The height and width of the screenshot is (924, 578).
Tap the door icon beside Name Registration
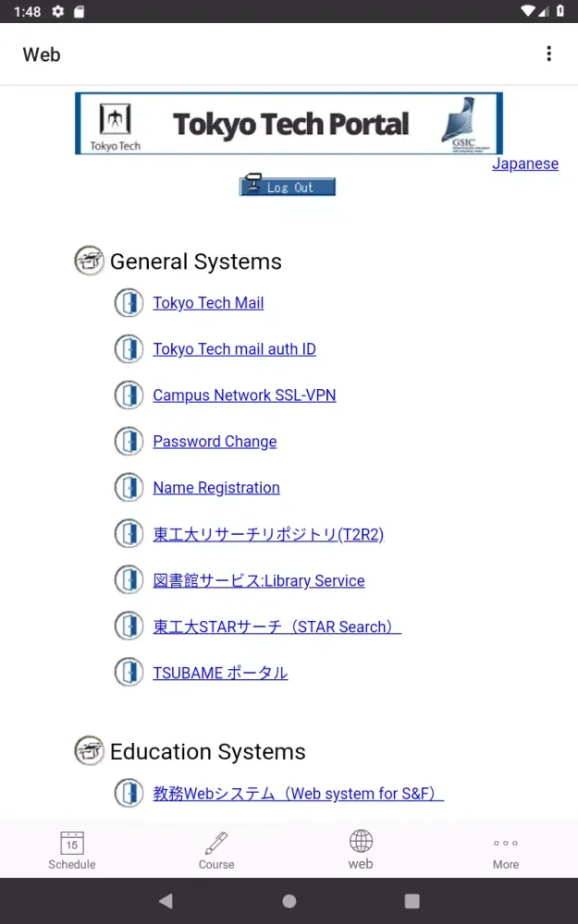(x=129, y=488)
